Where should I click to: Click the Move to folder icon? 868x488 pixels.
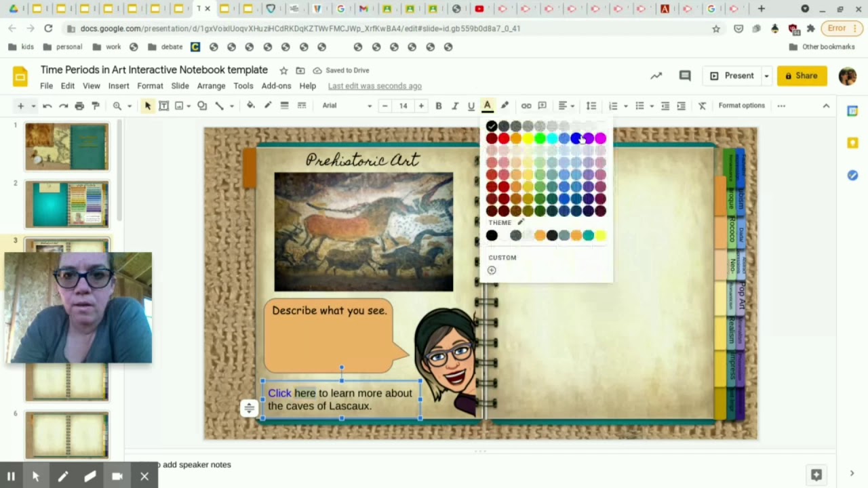(300, 70)
